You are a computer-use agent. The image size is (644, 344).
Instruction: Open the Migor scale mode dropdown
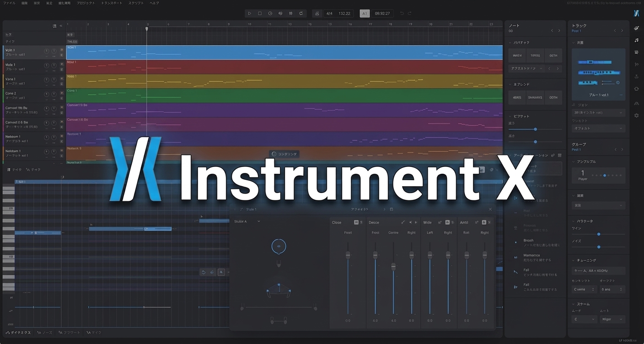[x=612, y=319]
